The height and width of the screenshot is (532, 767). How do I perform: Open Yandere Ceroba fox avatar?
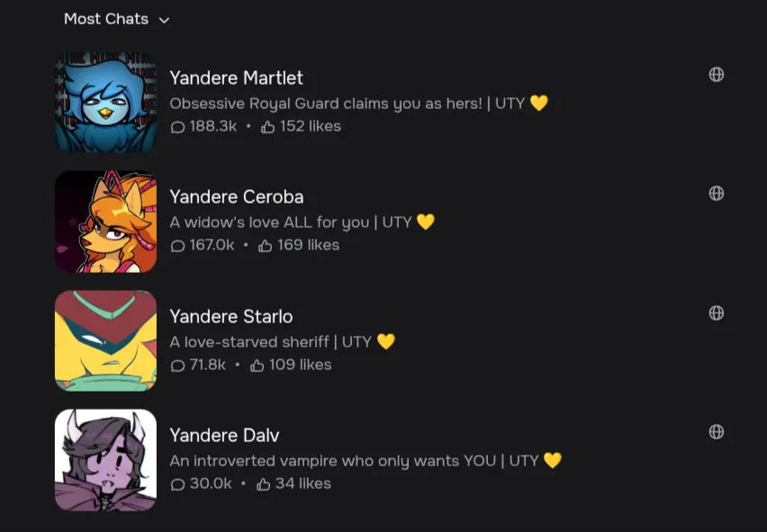tap(105, 221)
